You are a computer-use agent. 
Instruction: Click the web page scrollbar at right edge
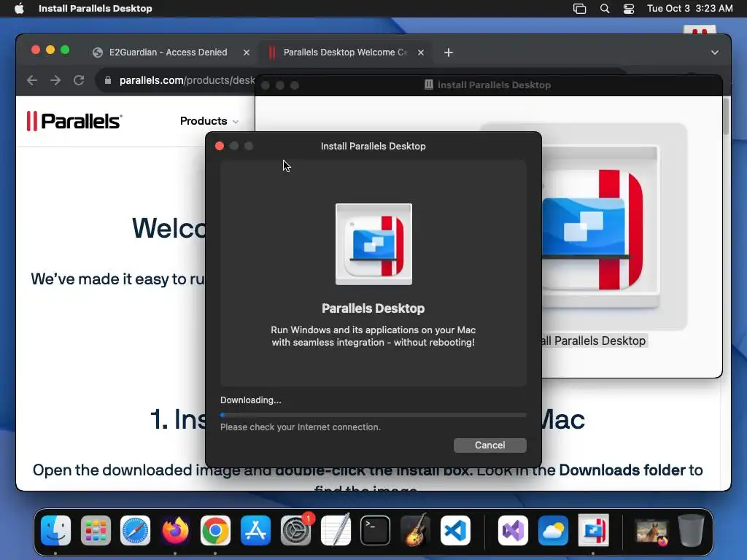pos(726,117)
